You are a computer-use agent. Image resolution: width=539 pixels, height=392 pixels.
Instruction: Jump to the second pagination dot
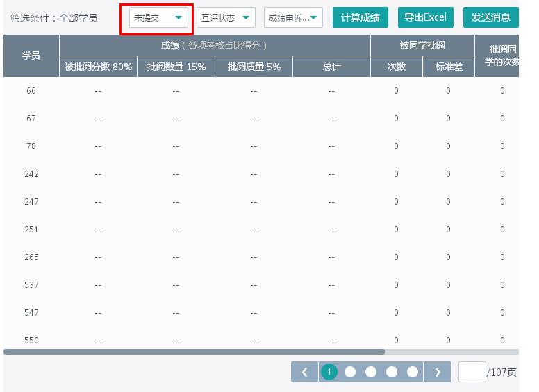pos(350,373)
